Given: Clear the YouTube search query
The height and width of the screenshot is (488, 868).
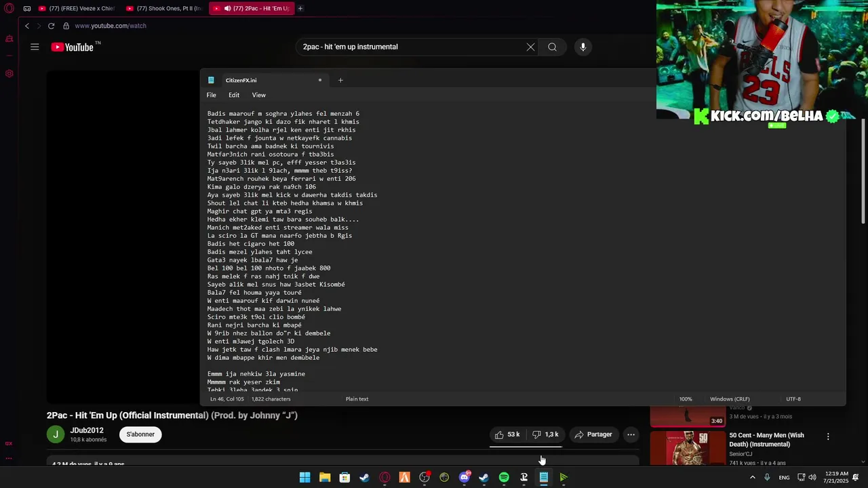Looking at the screenshot, I should [x=530, y=47].
